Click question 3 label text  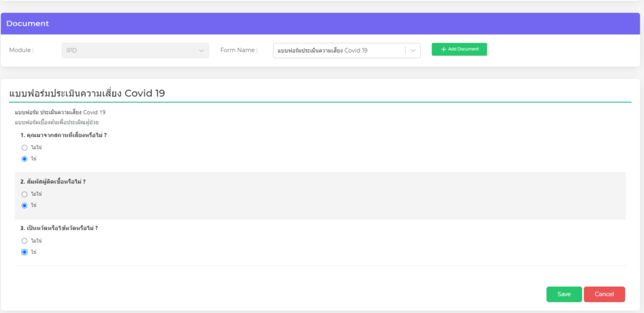[59, 228]
